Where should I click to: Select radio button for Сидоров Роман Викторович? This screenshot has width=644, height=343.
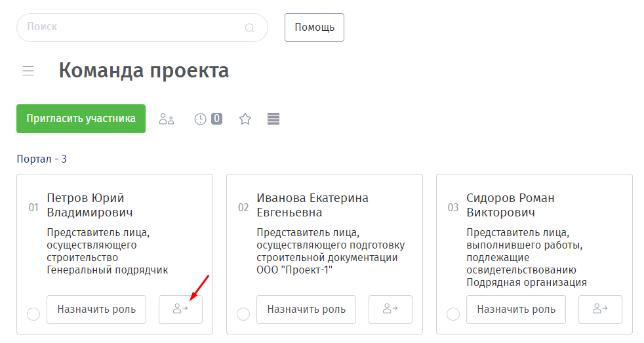tap(453, 314)
